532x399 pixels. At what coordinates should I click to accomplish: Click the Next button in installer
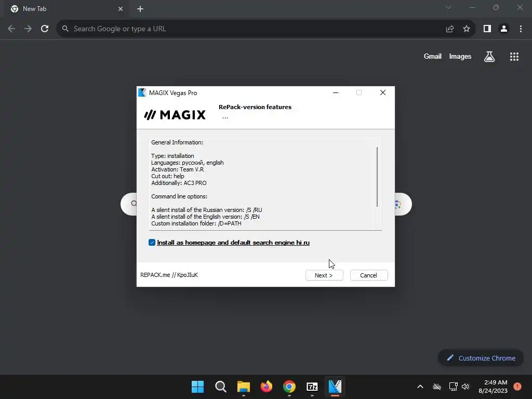(324, 275)
